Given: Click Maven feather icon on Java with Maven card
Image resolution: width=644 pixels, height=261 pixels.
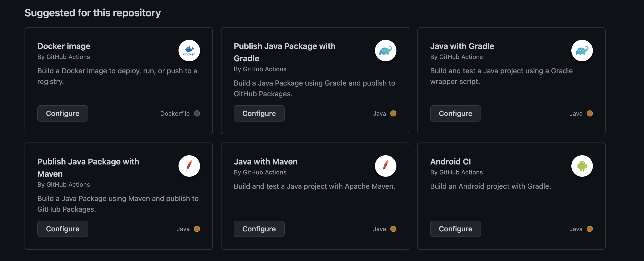Looking at the screenshot, I should (386, 166).
